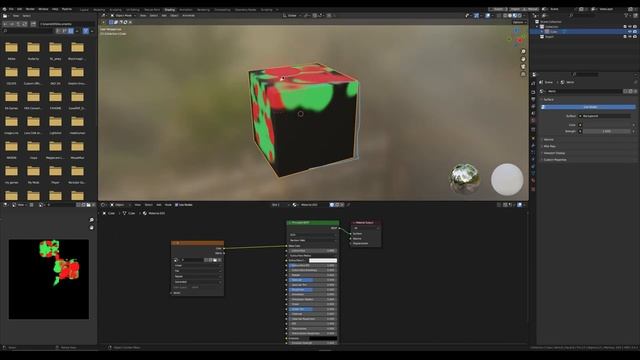Click the Subsurface Color white swatch
640x360 pixels.
coord(323,260)
